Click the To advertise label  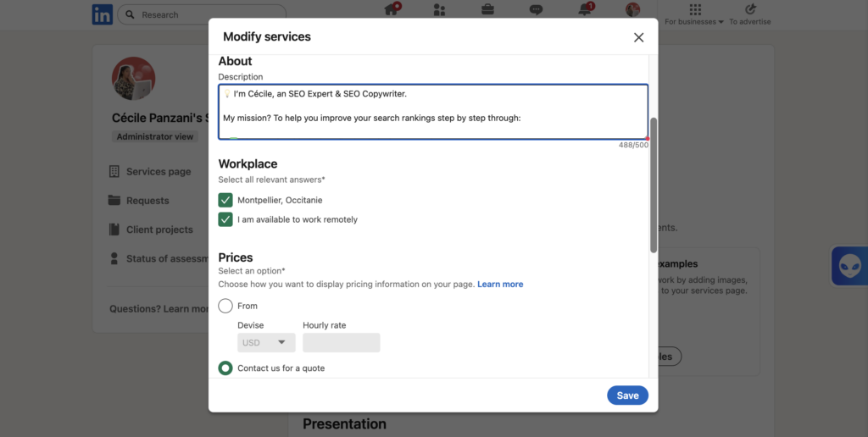(x=750, y=22)
